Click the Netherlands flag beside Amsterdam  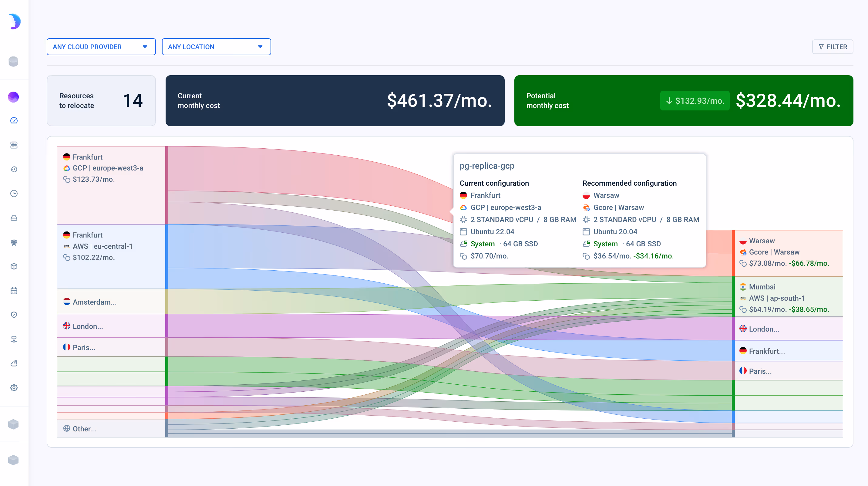[67, 302]
